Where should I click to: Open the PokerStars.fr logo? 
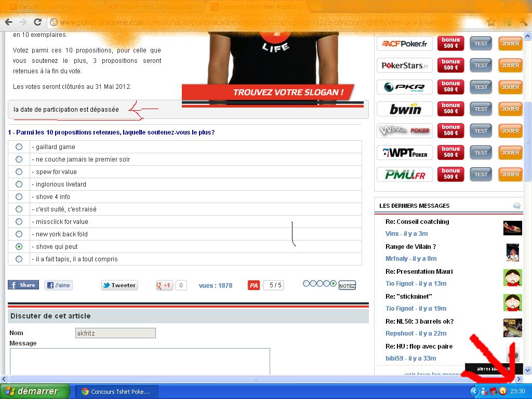[x=404, y=65]
